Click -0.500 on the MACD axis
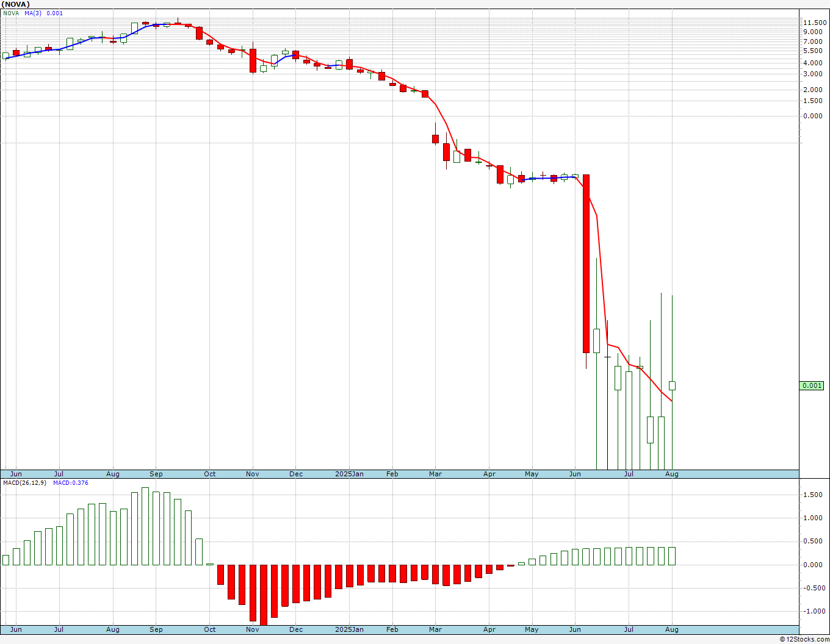Screen dimensions: 830x644 [x=814, y=588]
